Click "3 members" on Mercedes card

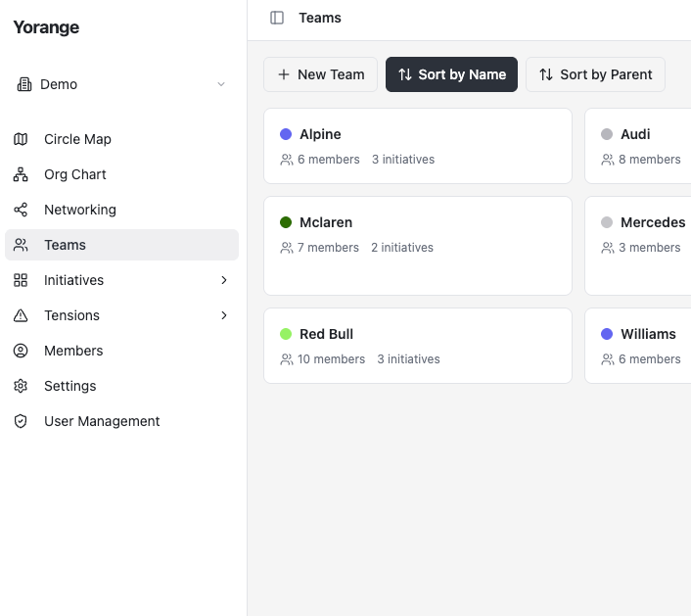point(650,248)
